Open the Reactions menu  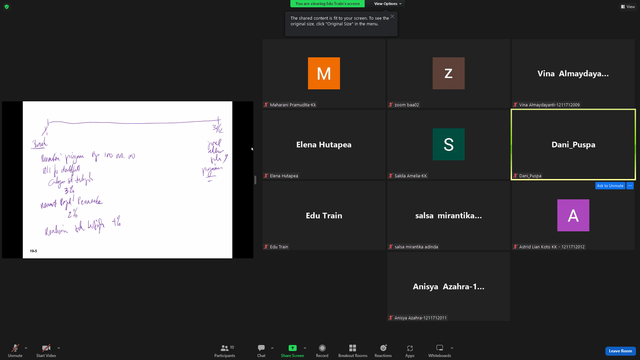coord(383,350)
